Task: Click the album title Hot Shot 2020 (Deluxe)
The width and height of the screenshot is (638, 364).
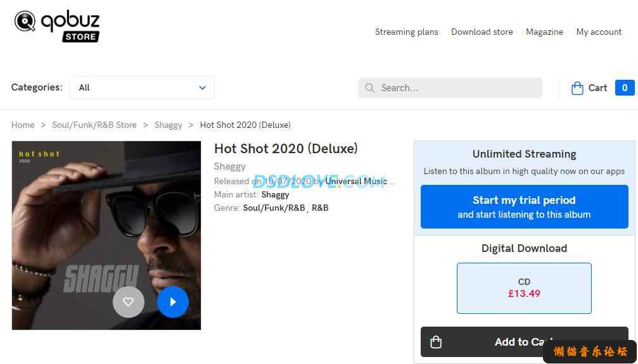Action: [286, 148]
